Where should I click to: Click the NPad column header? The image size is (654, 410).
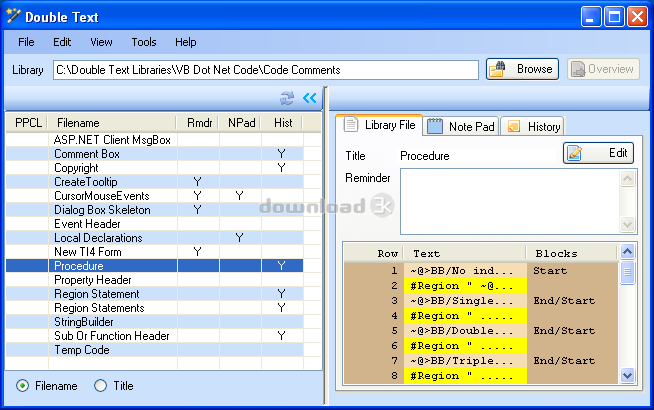tap(240, 123)
